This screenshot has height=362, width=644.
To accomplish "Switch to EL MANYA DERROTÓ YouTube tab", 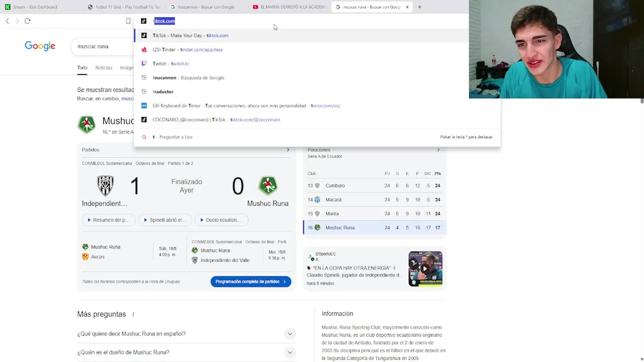I will click(289, 7).
